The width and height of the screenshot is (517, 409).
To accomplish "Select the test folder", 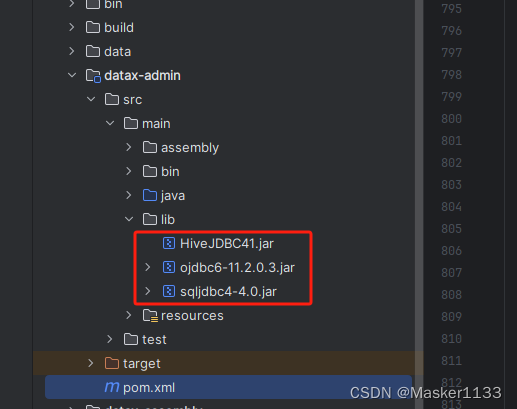I will [154, 339].
